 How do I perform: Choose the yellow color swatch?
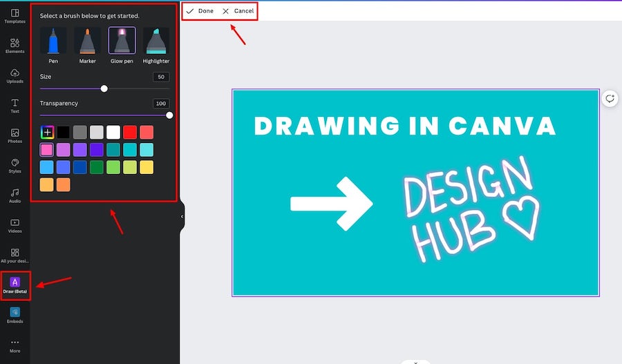point(147,167)
